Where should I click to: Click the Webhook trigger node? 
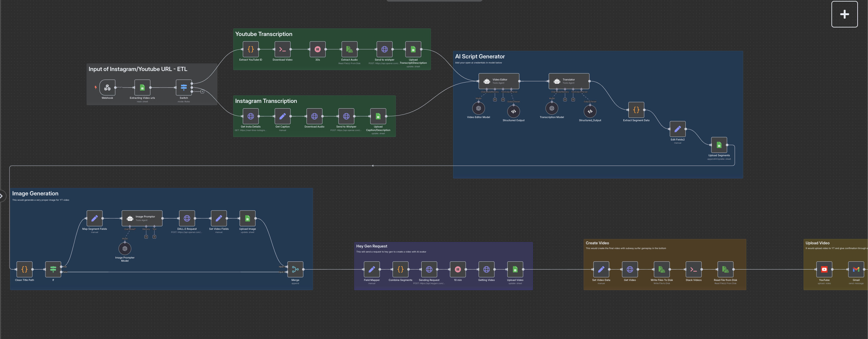point(107,88)
